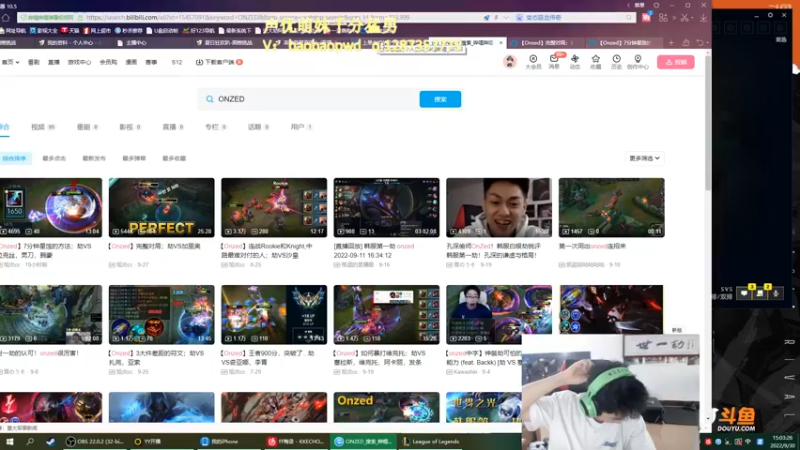The image size is (800, 450).
Task: Switch to the 【Onzed】7分钟 browser tab
Action: [621, 43]
